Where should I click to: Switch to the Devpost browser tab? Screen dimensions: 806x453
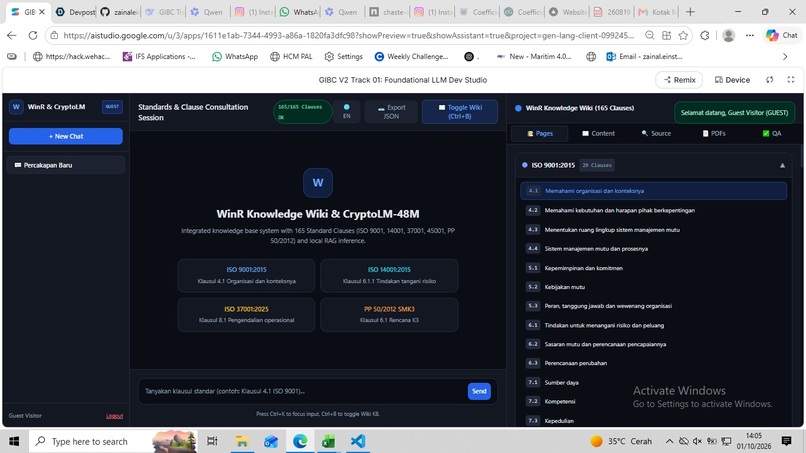(76, 12)
